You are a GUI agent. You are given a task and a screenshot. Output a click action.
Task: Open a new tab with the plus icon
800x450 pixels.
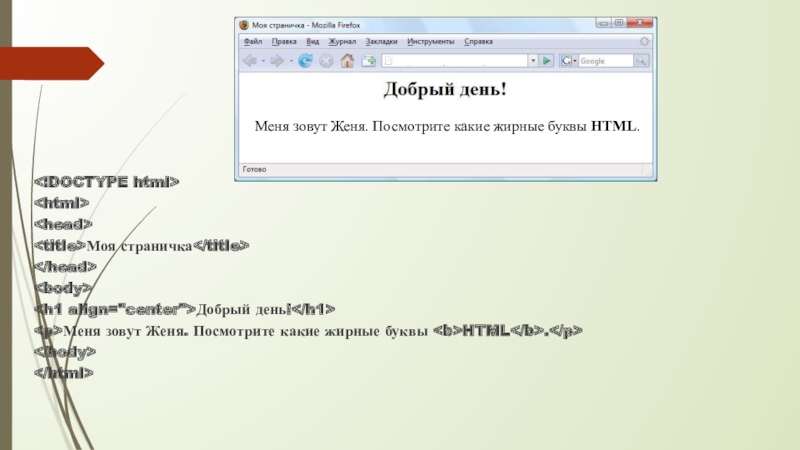pos(368,61)
